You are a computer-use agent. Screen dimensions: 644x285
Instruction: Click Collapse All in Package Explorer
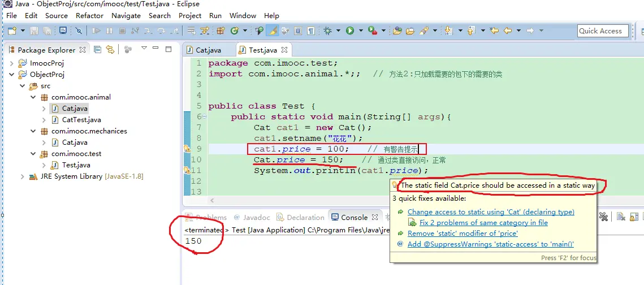point(98,50)
